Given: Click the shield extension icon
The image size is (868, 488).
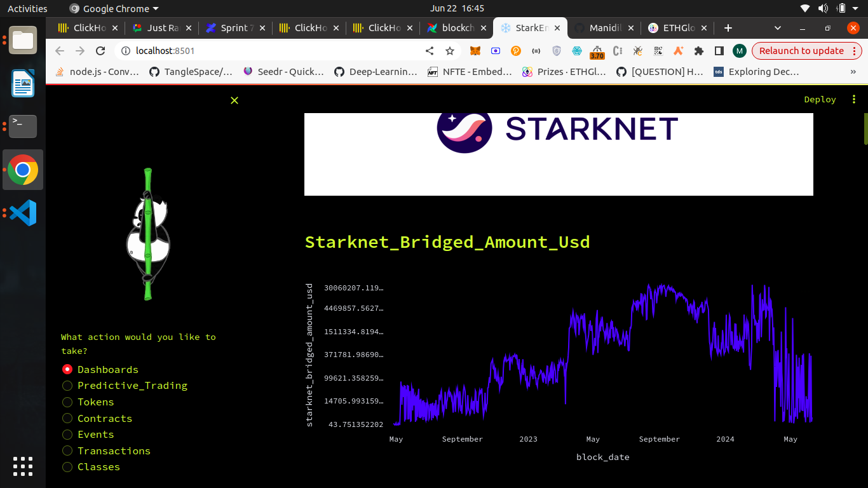Looking at the screenshot, I should click(556, 51).
